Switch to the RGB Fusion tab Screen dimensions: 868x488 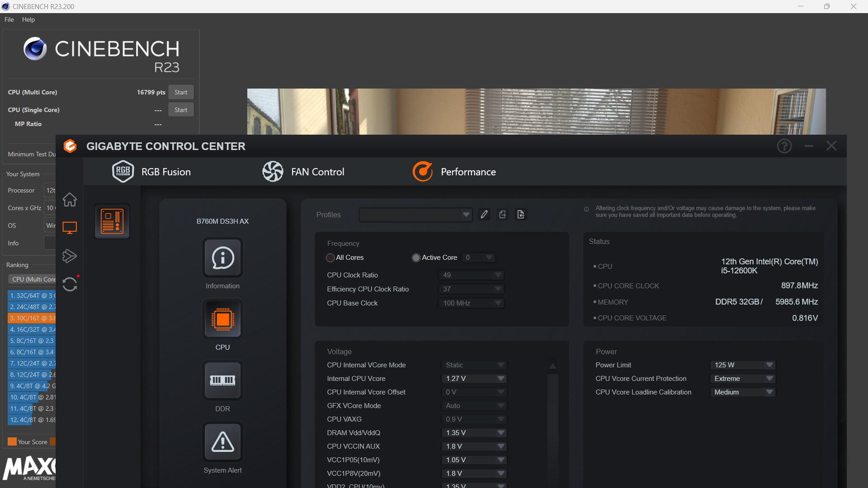pyautogui.click(x=151, y=172)
